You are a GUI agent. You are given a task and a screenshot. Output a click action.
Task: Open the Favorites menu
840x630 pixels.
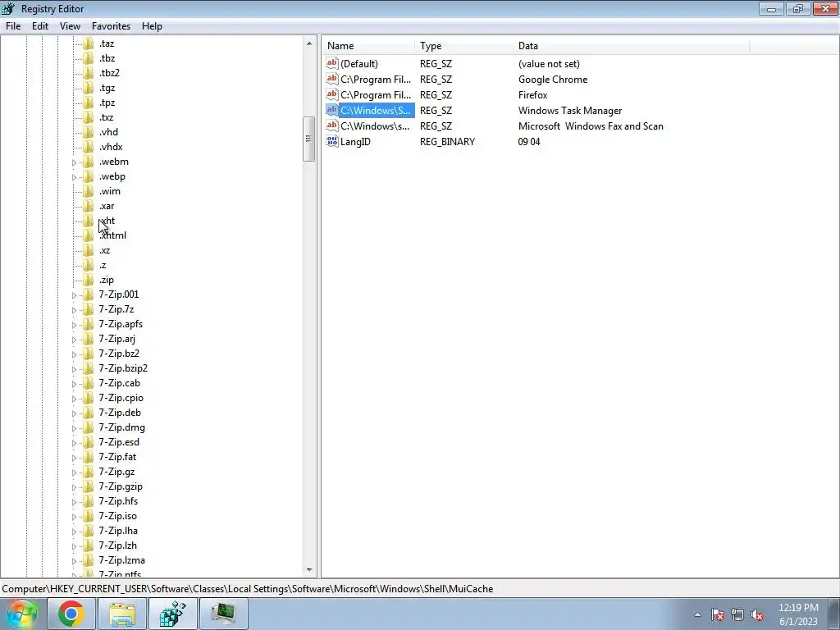click(x=111, y=26)
